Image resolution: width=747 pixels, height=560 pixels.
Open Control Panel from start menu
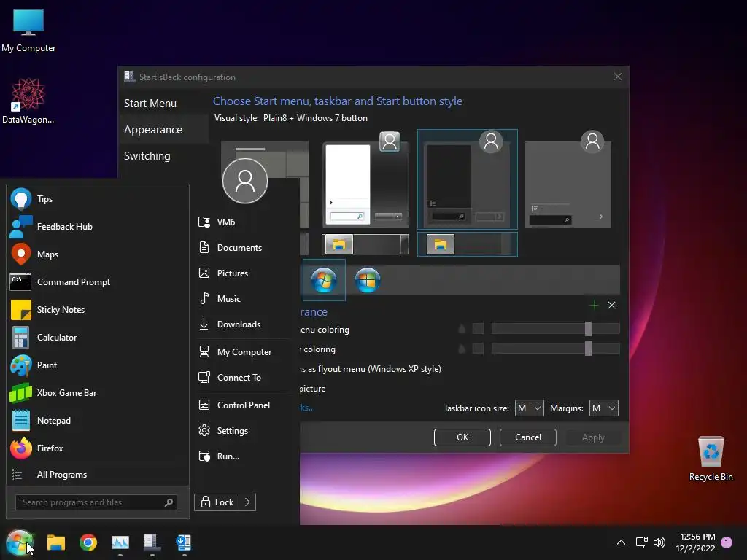[243, 405]
